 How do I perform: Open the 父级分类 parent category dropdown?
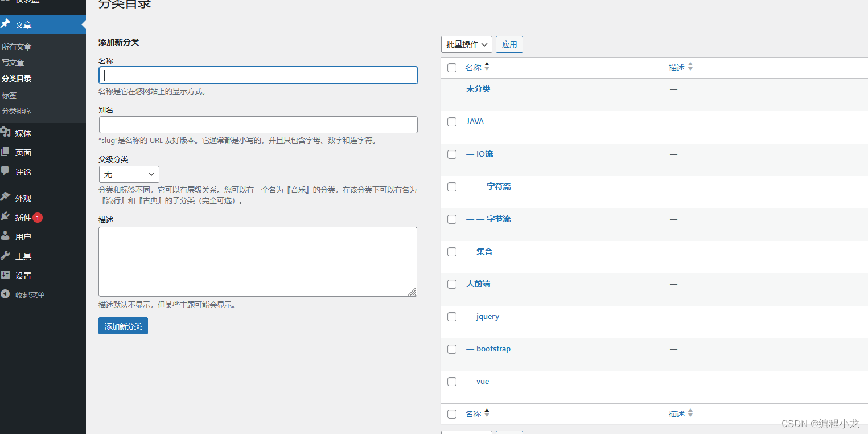[x=129, y=174]
